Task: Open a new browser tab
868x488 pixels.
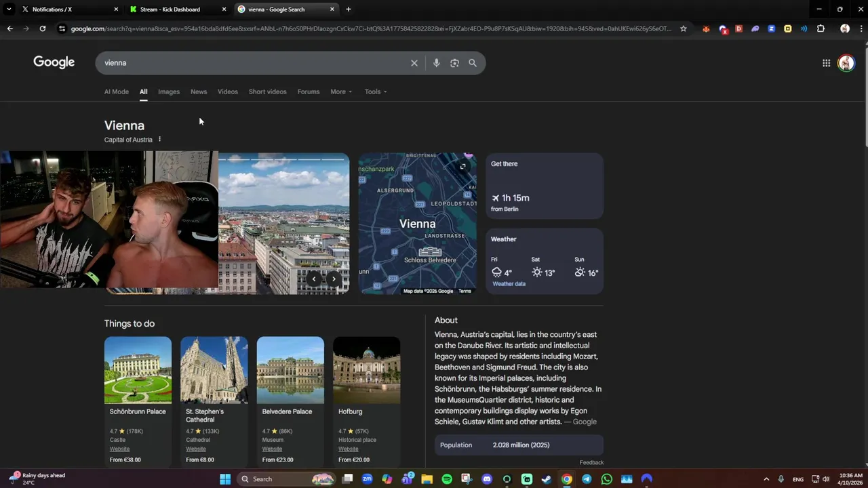Action: tap(349, 9)
